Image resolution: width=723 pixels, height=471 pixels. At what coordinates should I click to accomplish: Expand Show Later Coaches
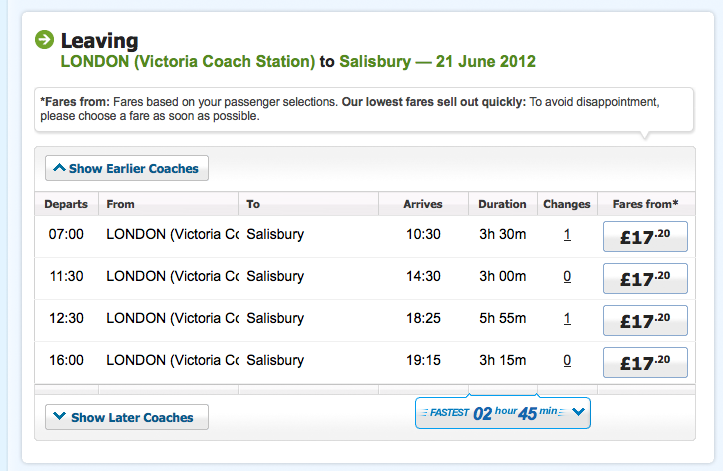(x=127, y=417)
